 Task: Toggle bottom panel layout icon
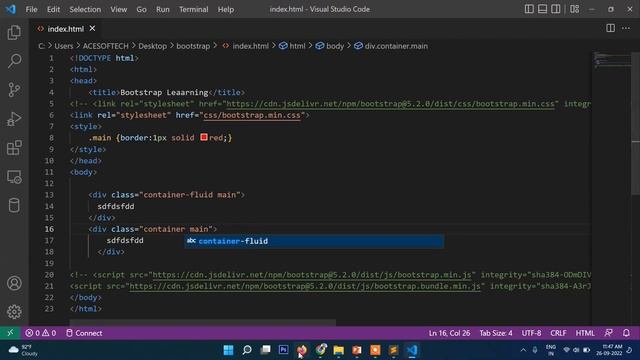tap(542, 9)
